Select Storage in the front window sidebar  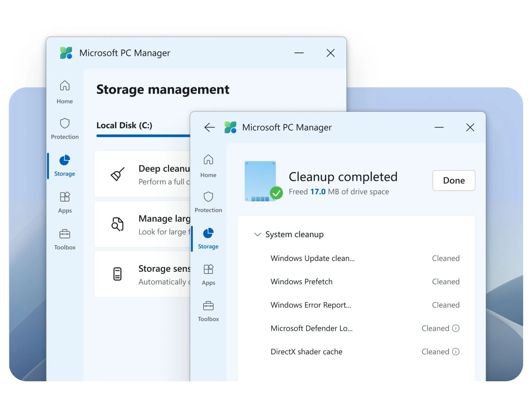point(208,238)
